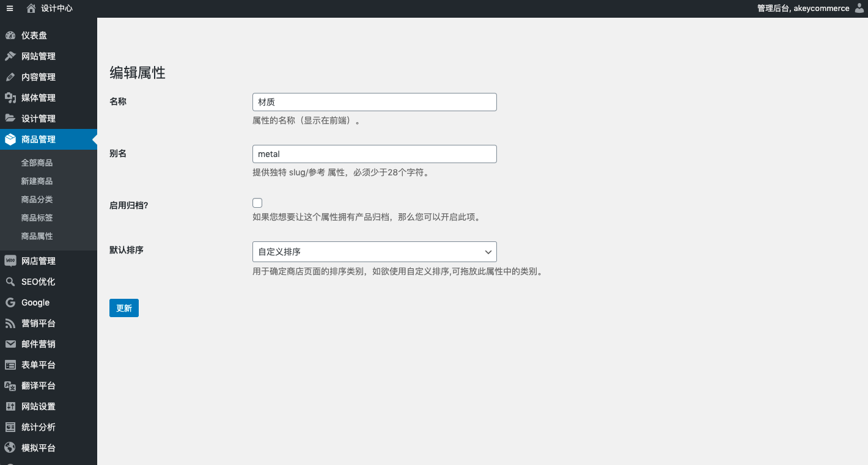Open the 商品管理 menu label
The height and width of the screenshot is (465, 868).
tap(39, 139)
